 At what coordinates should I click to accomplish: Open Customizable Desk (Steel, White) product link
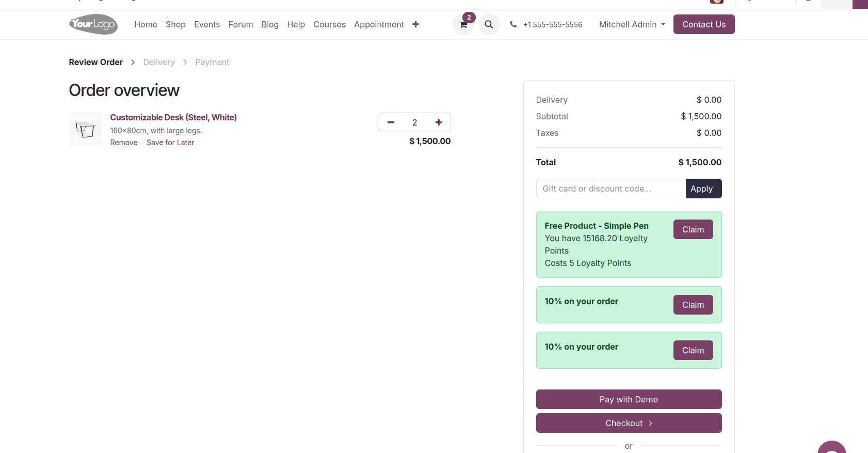173,117
